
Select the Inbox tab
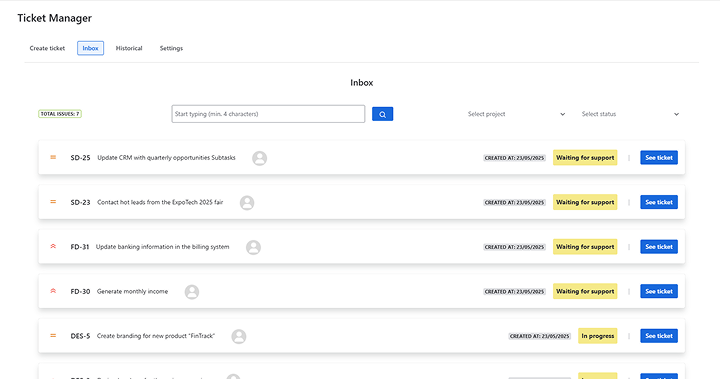tap(90, 48)
